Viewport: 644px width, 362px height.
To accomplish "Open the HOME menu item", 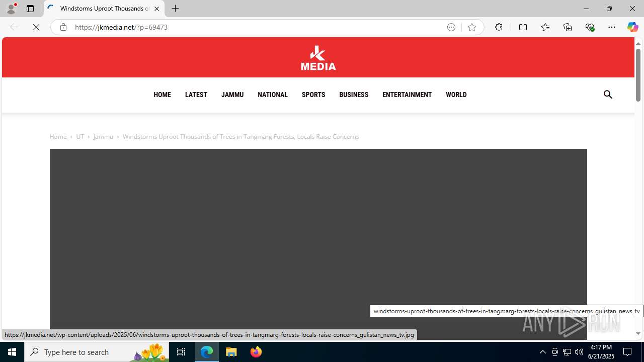I will tap(162, 95).
